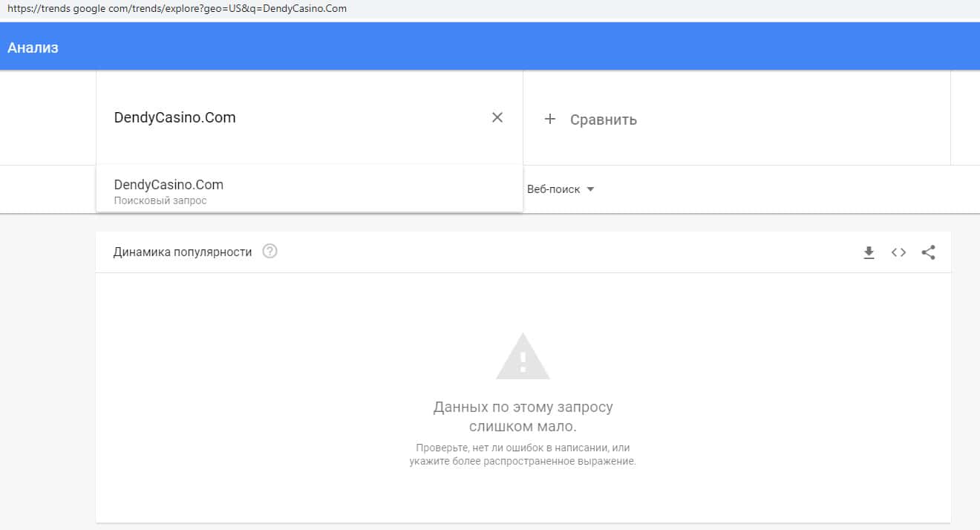The image size is (980, 530).
Task: Click the plus icon beside Сравнить
Action: coord(550,119)
